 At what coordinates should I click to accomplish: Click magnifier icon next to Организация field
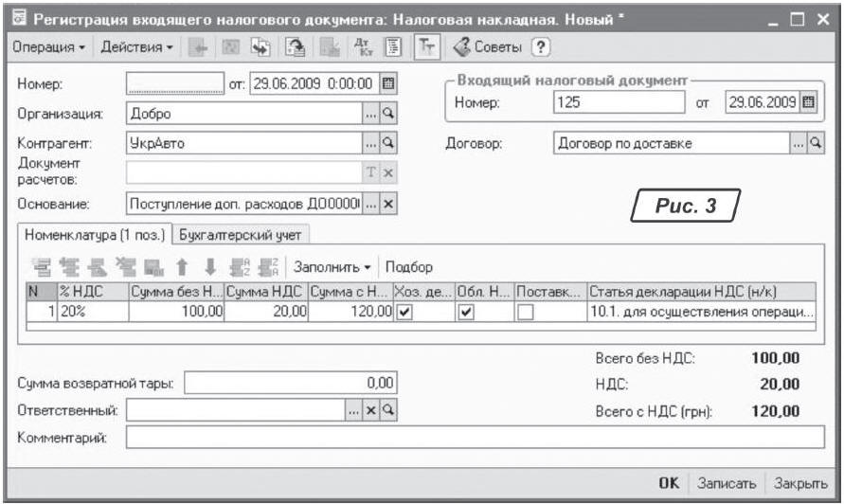[386, 114]
